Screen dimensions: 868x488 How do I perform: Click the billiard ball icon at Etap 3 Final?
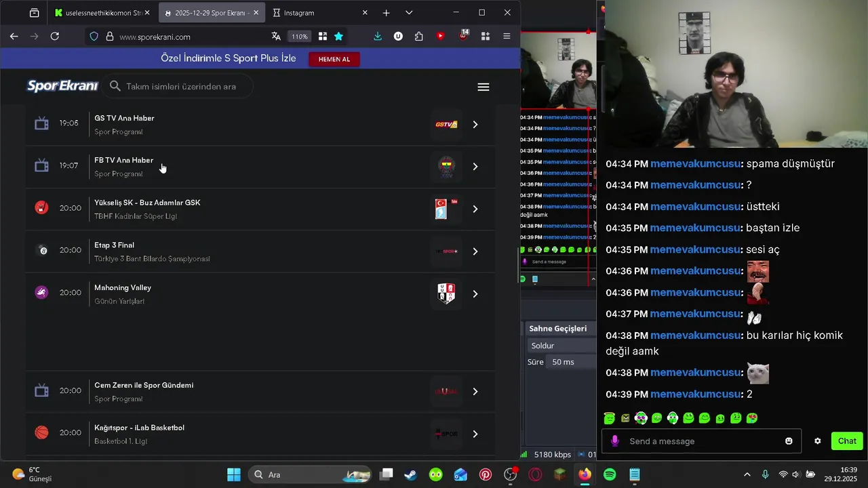point(43,250)
